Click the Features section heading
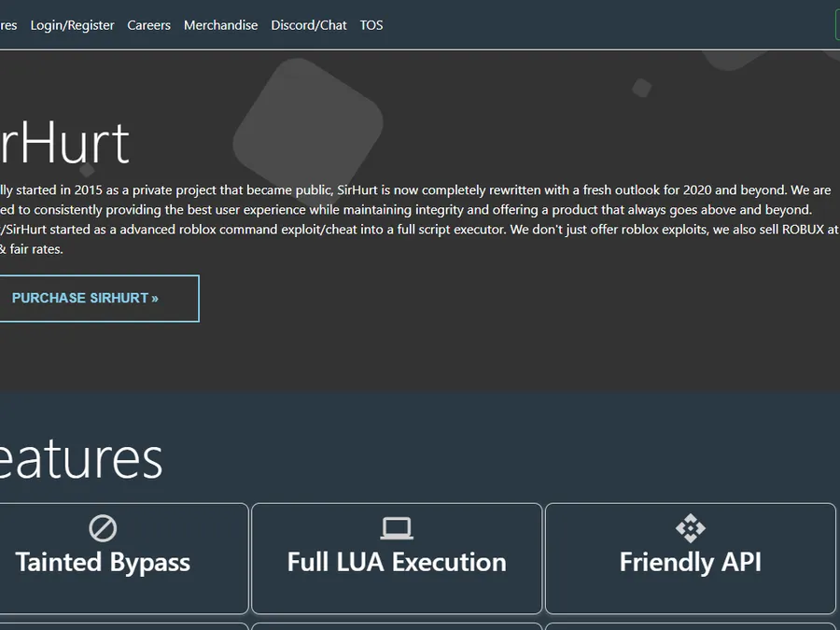Viewport: 840px width, 630px height. [81, 459]
